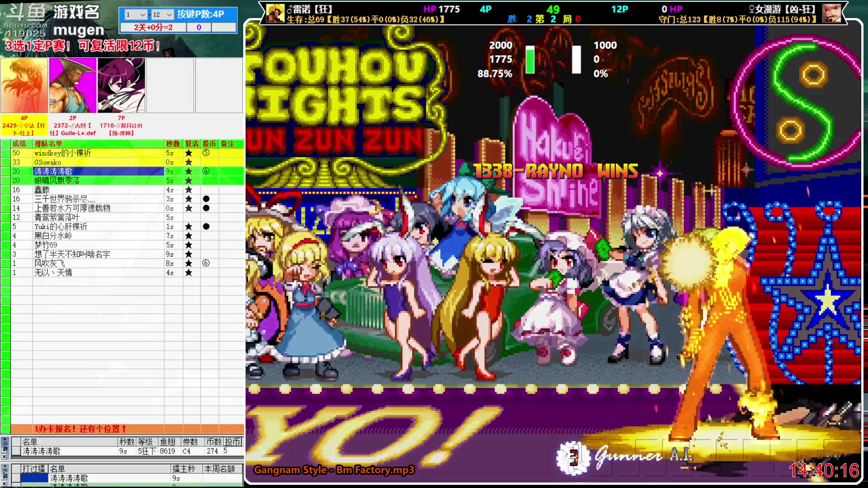Viewport: 868px width, 488px height.
Task: Click the star in the 无以、天情 row
Action: [189, 272]
